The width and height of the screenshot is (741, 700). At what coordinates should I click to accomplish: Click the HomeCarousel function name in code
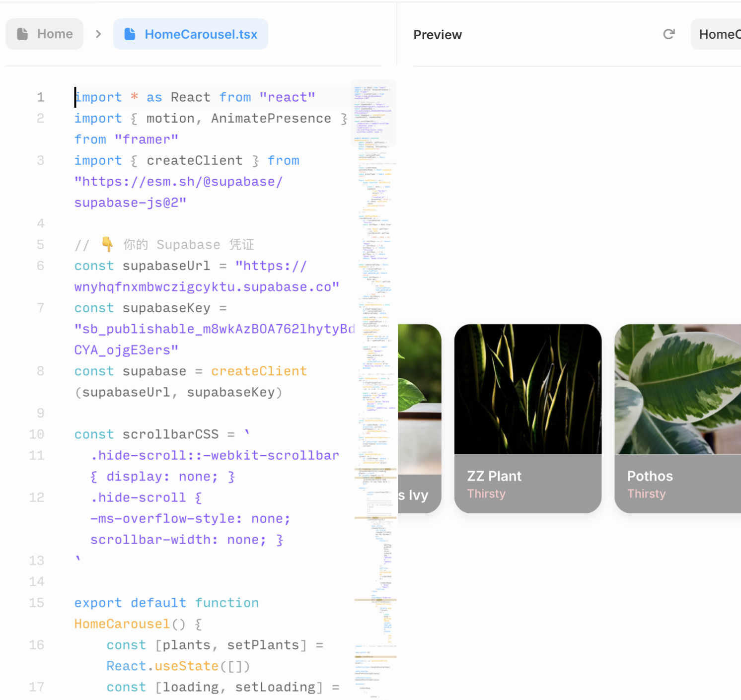point(122,624)
